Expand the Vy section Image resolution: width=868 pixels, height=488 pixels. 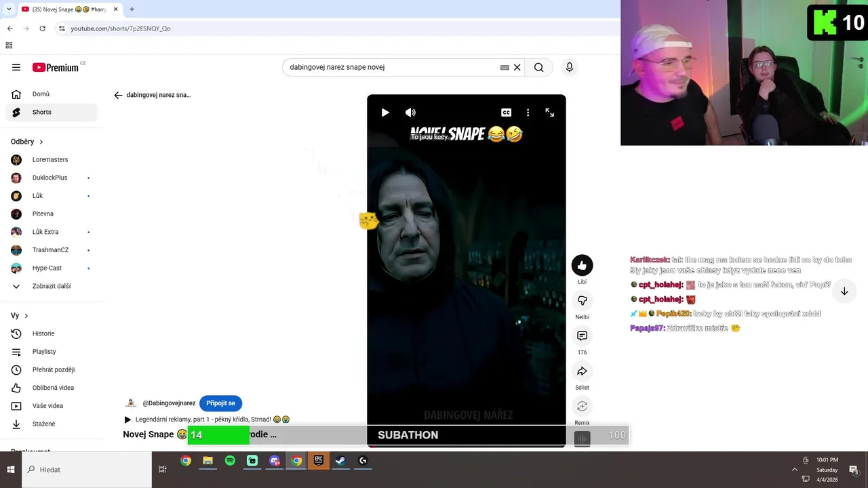pos(20,316)
